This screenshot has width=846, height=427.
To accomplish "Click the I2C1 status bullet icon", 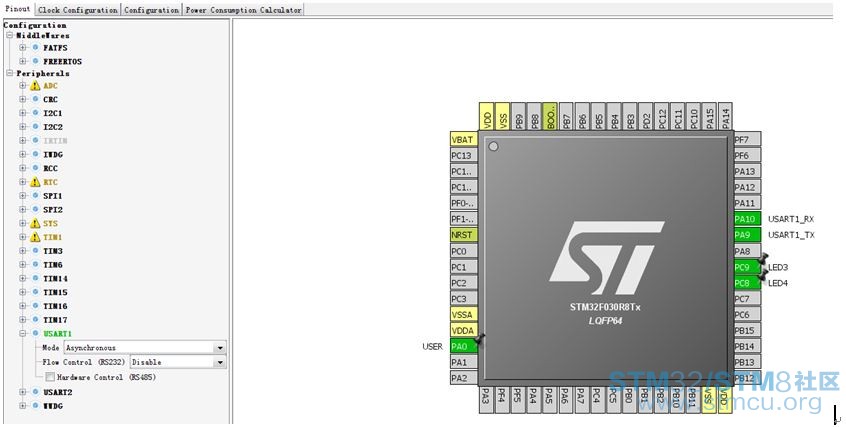I will pos(36,113).
